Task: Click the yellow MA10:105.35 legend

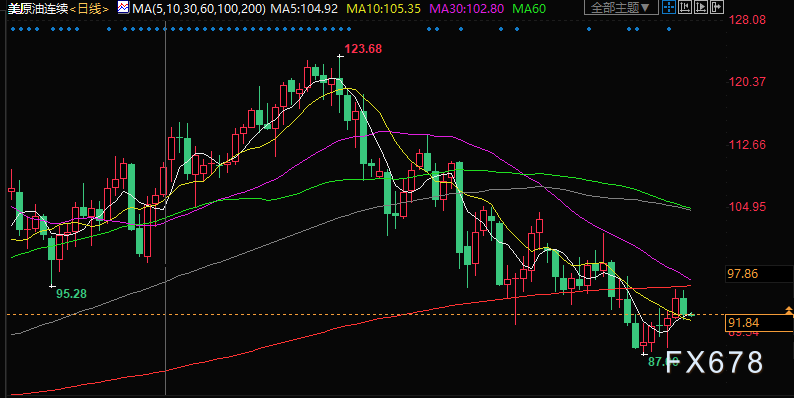Action: pyautogui.click(x=383, y=9)
